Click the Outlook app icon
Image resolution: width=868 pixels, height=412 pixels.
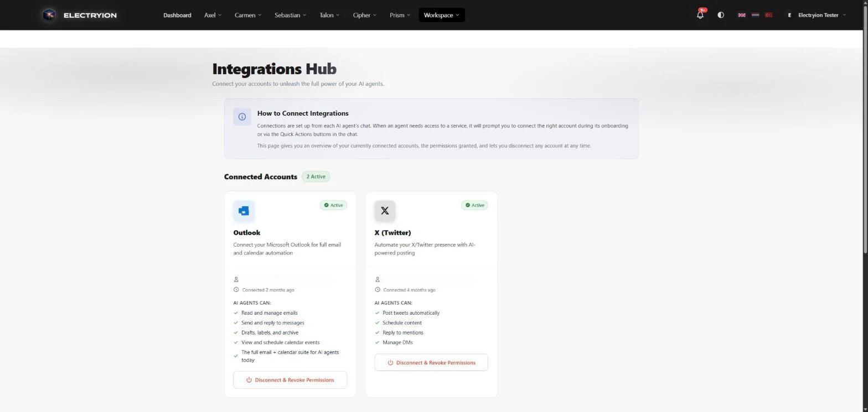pos(244,211)
